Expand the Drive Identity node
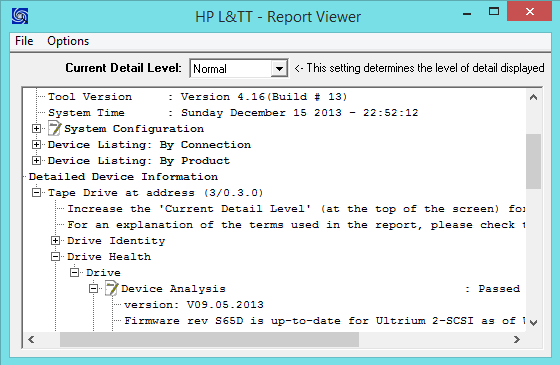This screenshot has height=365, width=560. coord(55,240)
